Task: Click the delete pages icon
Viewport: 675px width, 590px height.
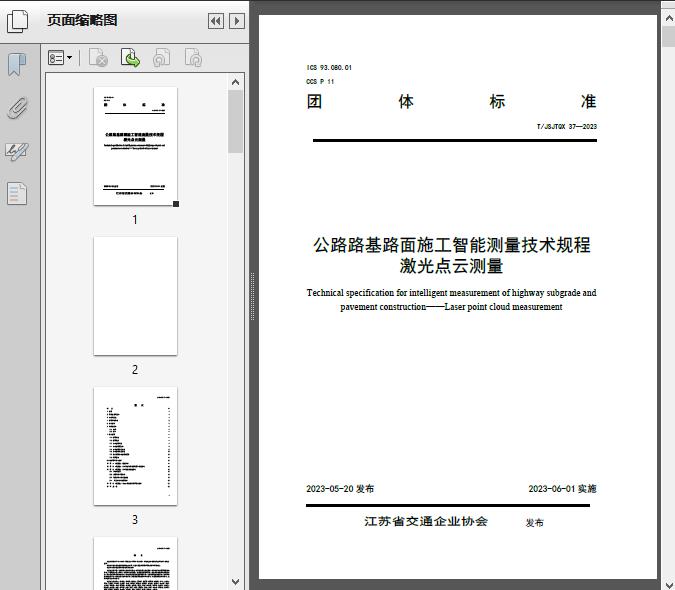Action: [x=98, y=58]
